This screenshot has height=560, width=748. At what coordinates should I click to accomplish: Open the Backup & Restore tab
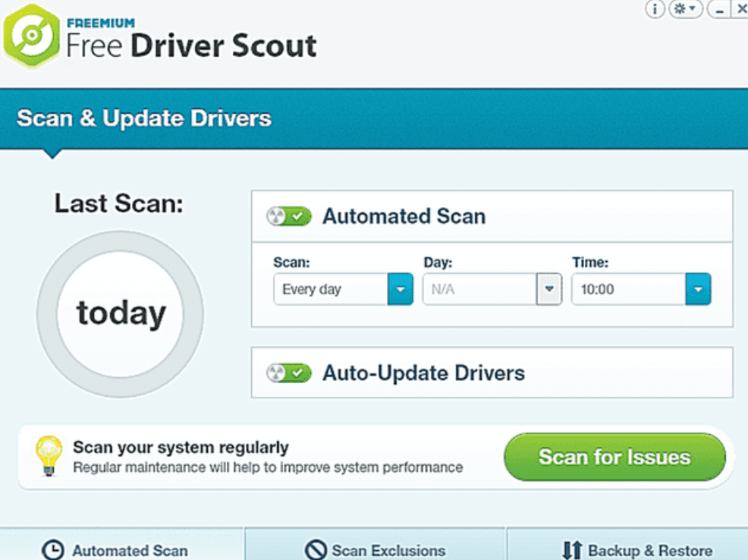[636, 549]
